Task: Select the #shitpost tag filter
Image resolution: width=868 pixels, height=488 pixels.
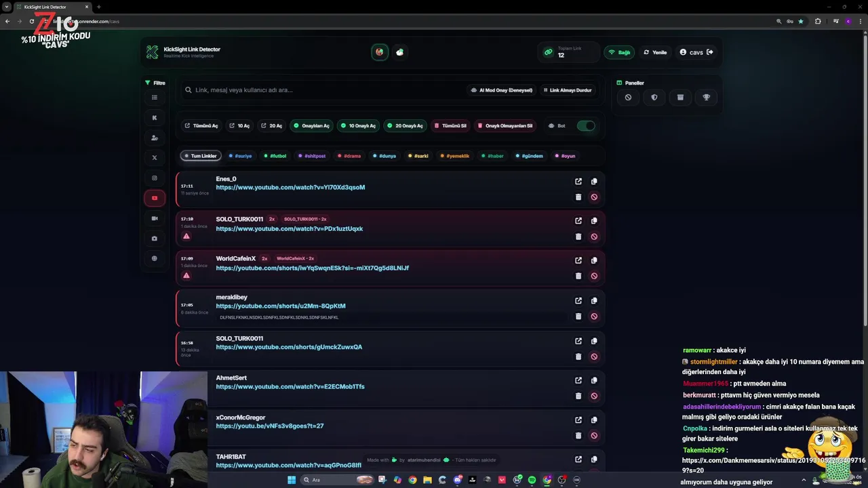Action: 312,156
